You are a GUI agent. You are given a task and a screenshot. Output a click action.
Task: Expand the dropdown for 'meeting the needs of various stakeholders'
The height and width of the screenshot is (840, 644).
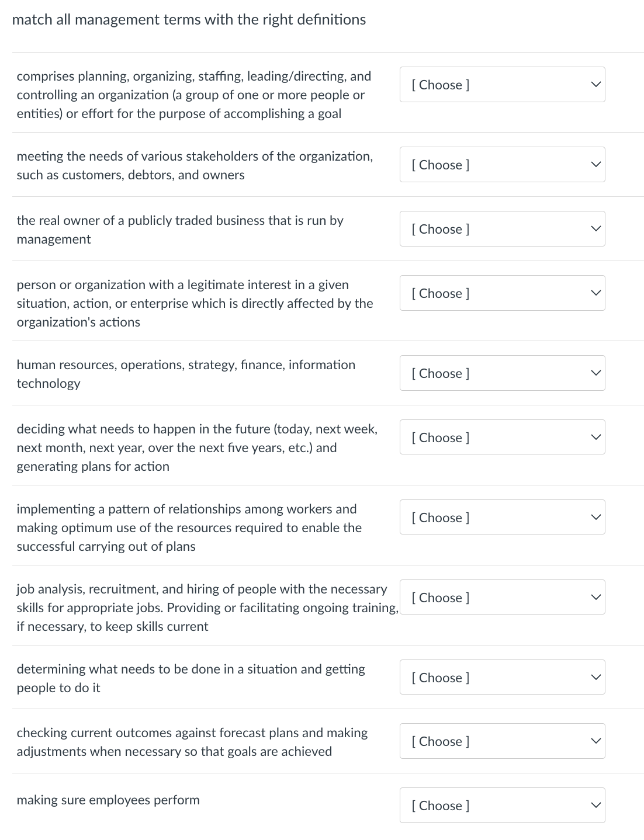[x=502, y=165]
